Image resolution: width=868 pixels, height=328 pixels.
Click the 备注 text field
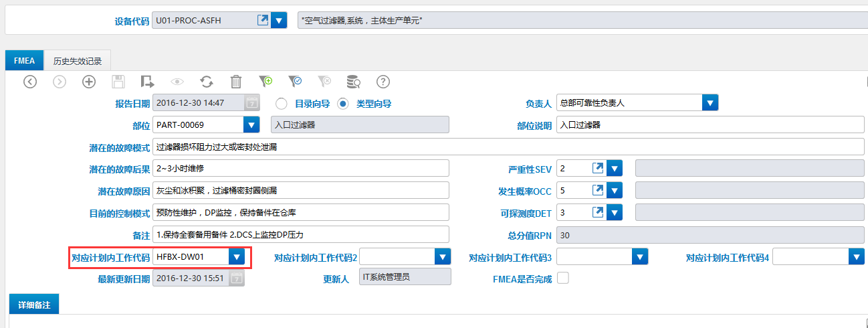click(x=300, y=234)
